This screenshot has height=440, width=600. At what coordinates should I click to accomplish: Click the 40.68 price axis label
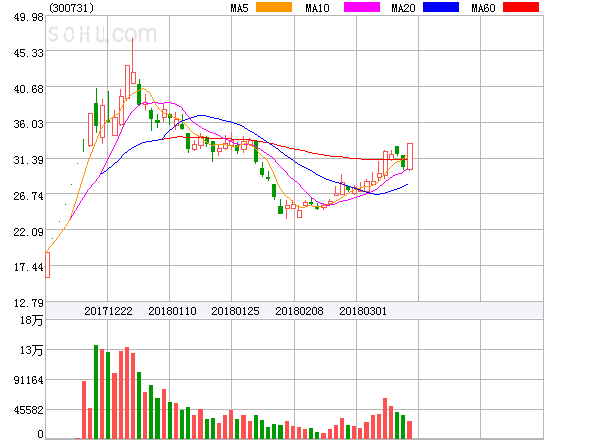click(29, 89)
